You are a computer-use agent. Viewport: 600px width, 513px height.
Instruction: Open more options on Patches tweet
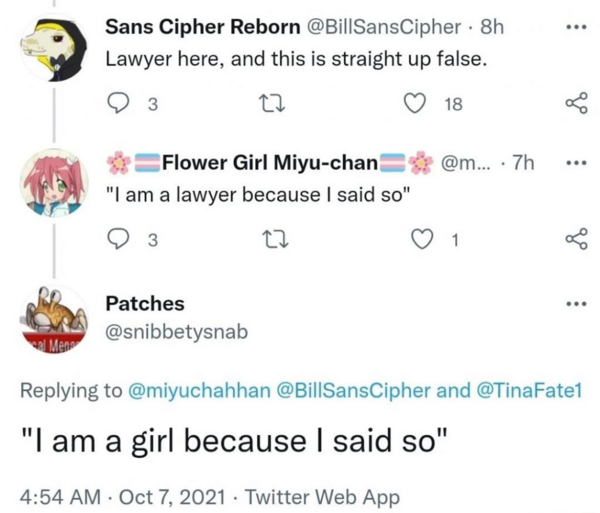coord(573,303)
